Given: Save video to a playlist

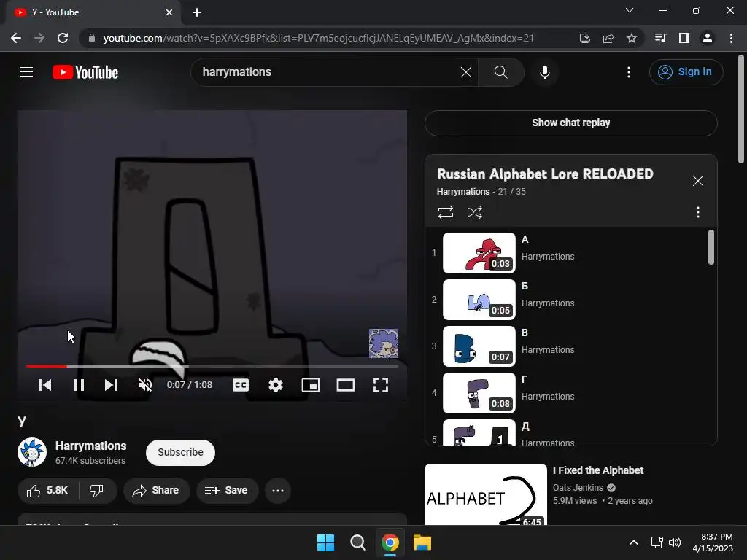Looking at the screenshot, I should click(227, 491).
